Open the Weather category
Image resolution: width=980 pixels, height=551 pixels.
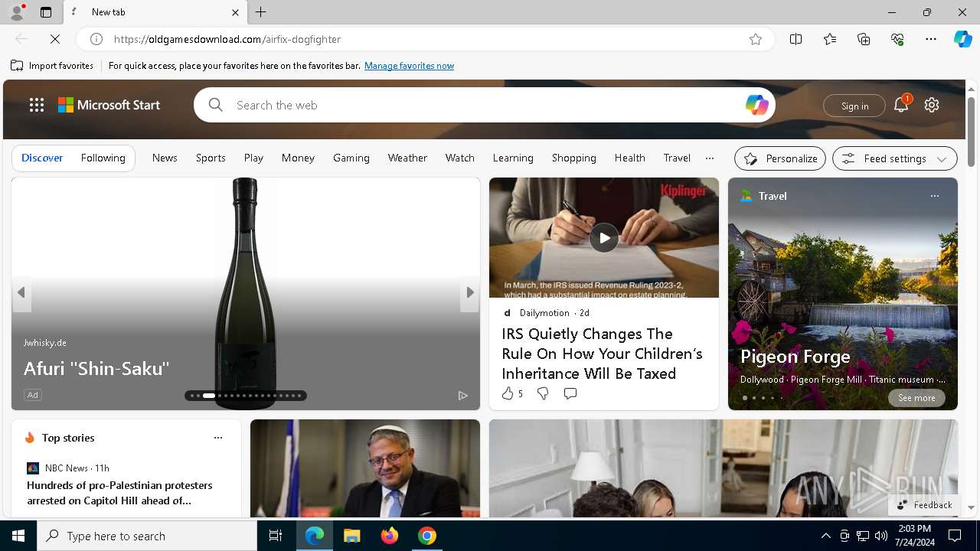click(x=407, y=158)
